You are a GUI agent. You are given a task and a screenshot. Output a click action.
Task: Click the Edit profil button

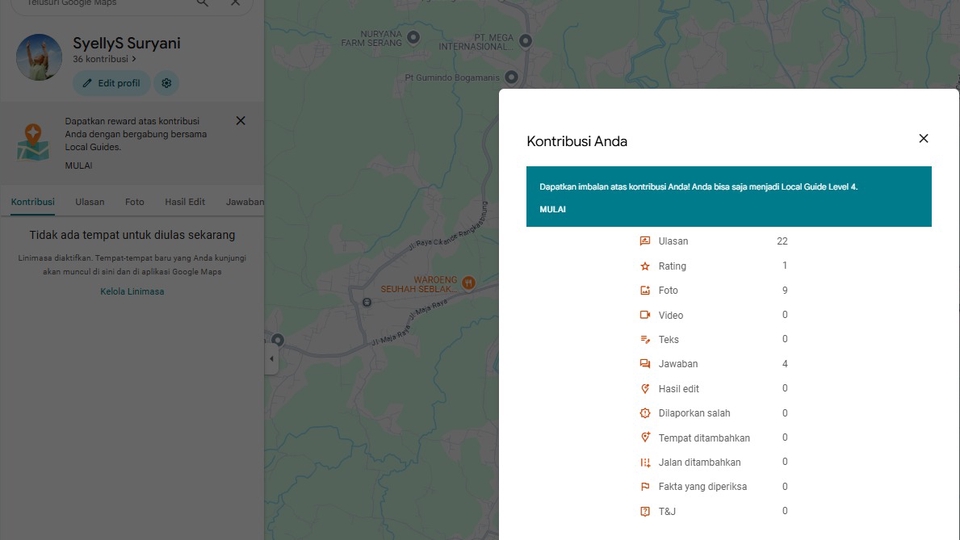click(x=111, y=83)
